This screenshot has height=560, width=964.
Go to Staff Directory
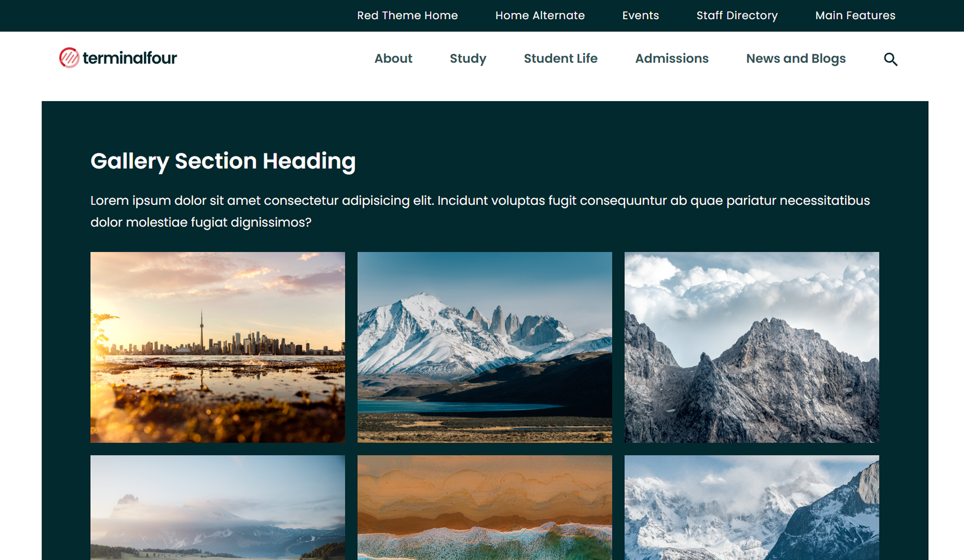[737, 16]
